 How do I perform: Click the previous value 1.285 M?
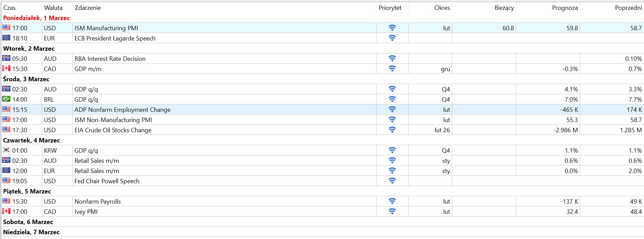[x=631, y=130]
